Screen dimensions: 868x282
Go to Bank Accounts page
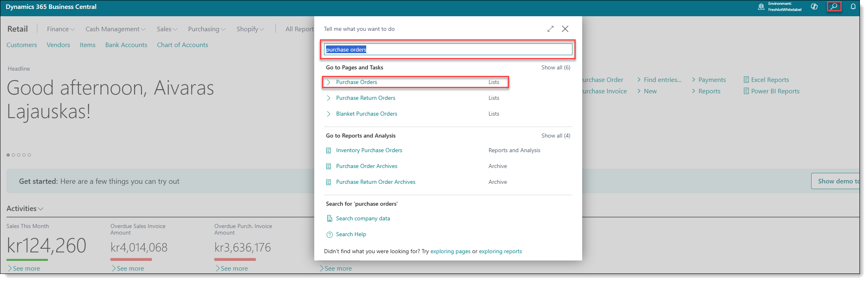coord(126,45)
